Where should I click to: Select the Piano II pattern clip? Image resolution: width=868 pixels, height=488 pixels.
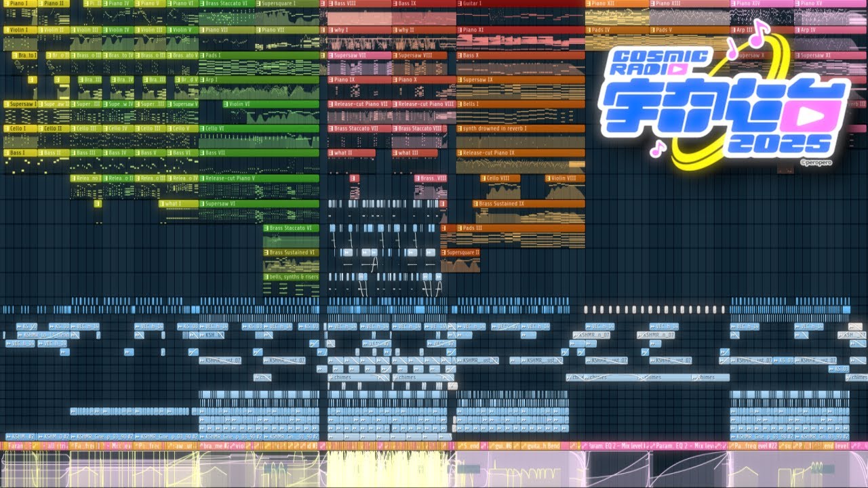point(53,3)
